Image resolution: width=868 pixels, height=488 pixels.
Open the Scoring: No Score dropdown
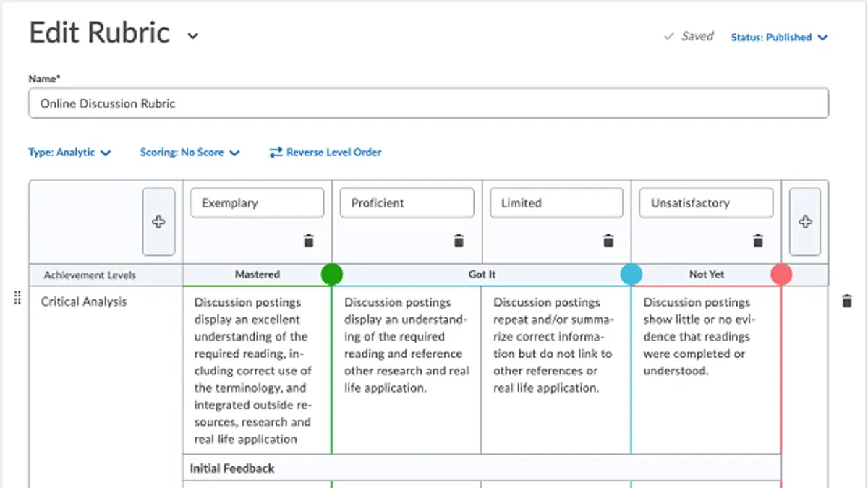coord(190,153)
